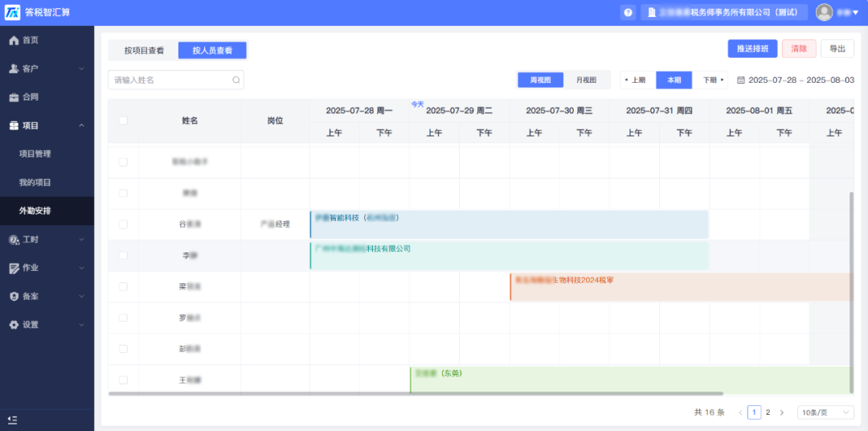Go to previous page arrow in pagination
This screenshot has height=431, width=868.
[x=740, y=413]
